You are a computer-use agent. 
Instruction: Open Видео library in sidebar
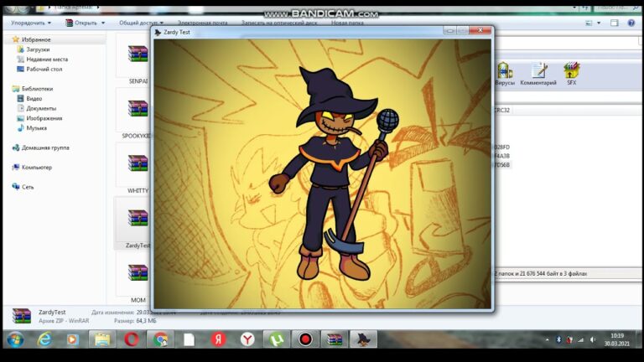click(34, 99)
